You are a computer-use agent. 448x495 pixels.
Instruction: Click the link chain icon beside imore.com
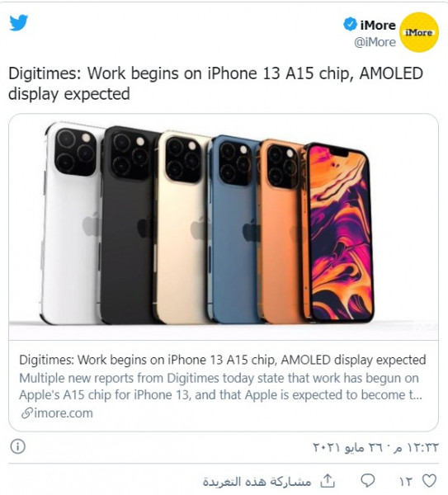coord(27,413)
